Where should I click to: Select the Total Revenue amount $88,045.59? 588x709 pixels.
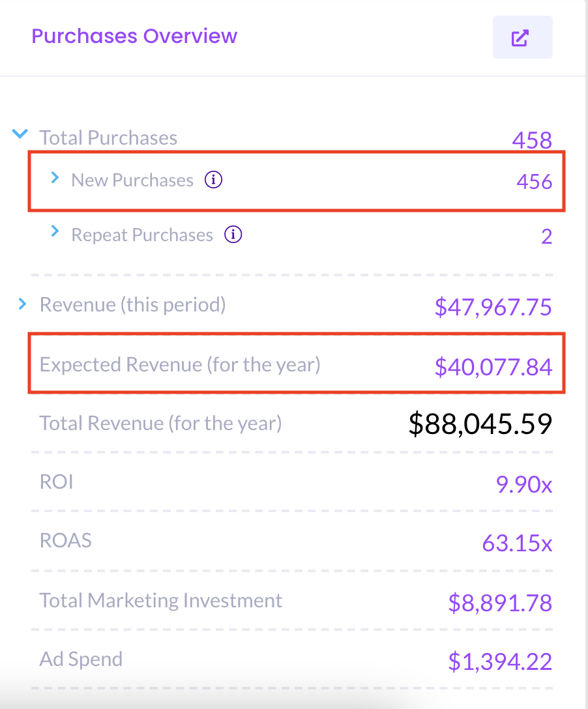point(480,424)
